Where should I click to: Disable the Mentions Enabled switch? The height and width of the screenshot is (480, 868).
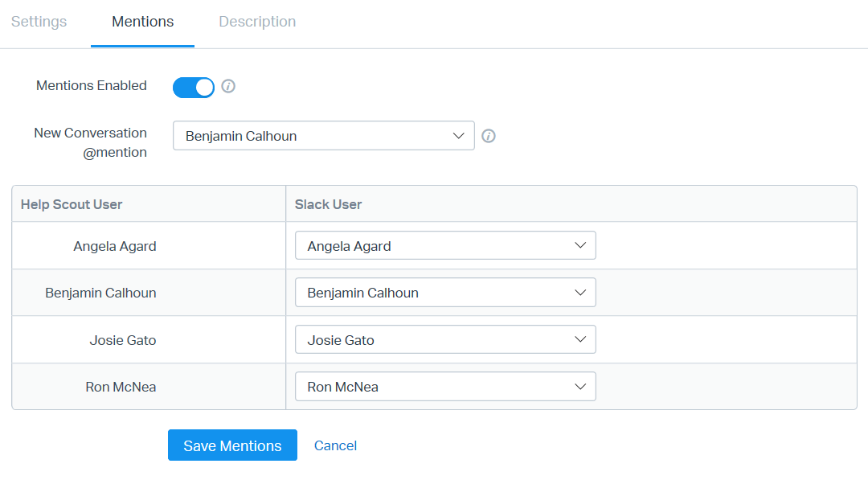tap(194, 87)
